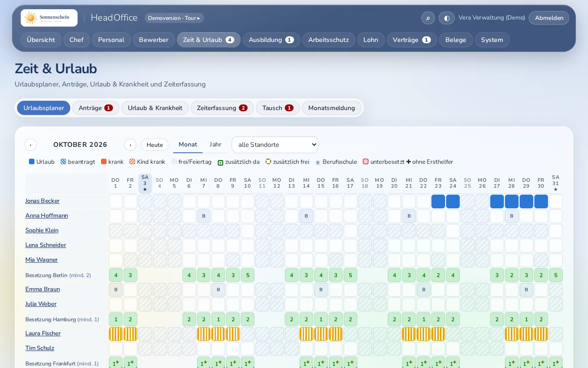Open Jonas Becker's profile link
The image size is (588, 368).
click(42, 201)
